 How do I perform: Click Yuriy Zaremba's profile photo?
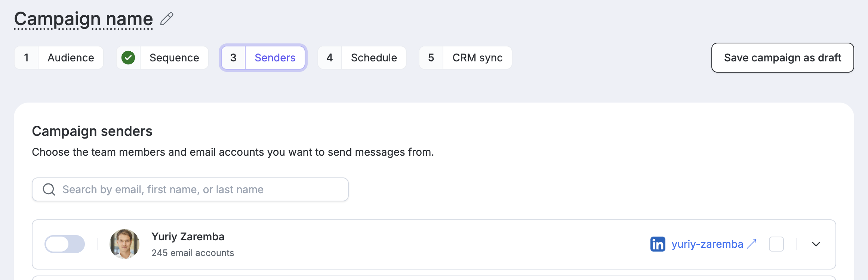124,244
